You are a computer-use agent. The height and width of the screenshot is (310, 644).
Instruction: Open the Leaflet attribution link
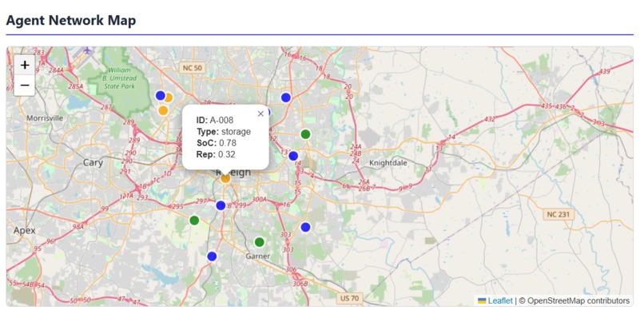(x=500, y=300)
